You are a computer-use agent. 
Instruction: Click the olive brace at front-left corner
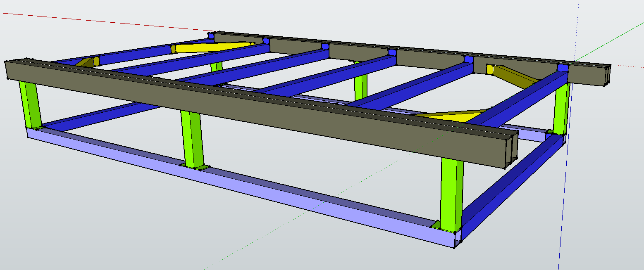pyautogui.click(x=86, y=63)
